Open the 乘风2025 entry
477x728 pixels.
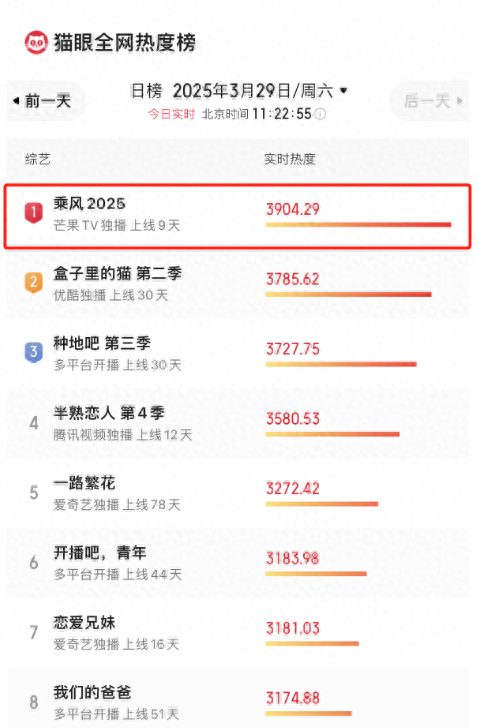[238, 216]
